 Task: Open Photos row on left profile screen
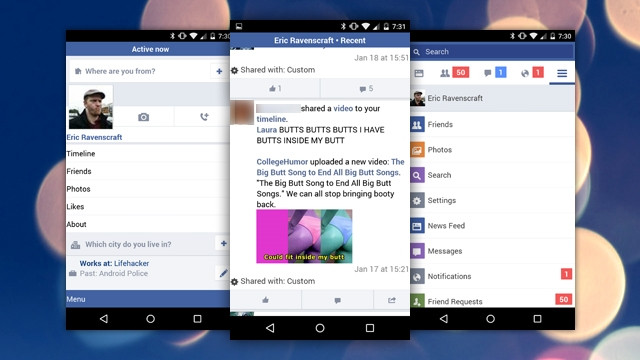(x=148, y=189)
